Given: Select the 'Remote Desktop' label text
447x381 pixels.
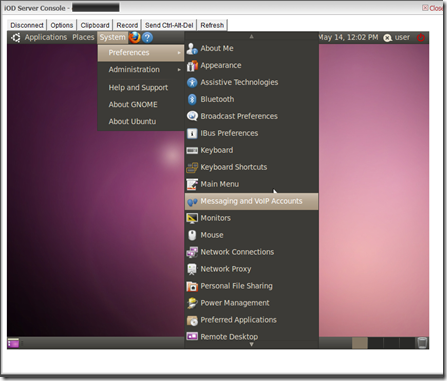Looking at the screenshot, I should click(x=229, y=337).
